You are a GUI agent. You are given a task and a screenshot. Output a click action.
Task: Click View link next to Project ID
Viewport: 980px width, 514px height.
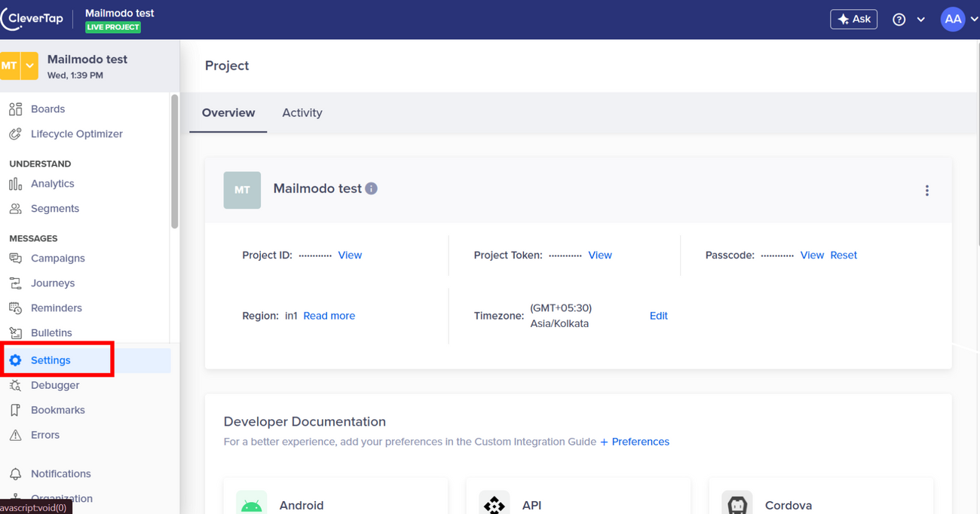(x=350, y=255)
